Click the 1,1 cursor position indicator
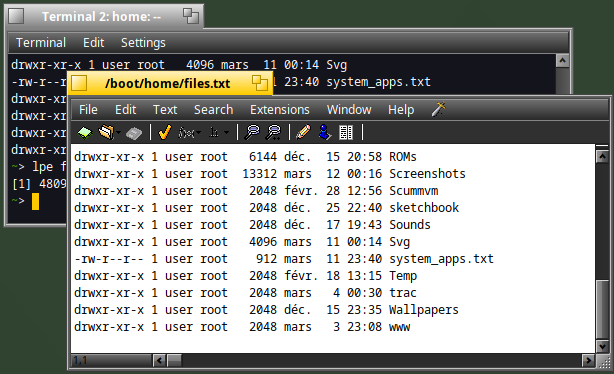614x374 pixels. coord(112,360)
